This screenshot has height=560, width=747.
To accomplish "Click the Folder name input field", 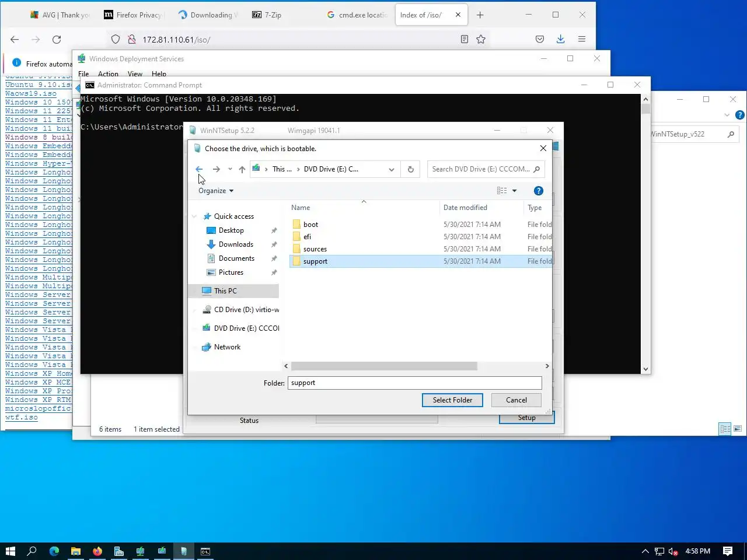I will (x=414, y=383).
